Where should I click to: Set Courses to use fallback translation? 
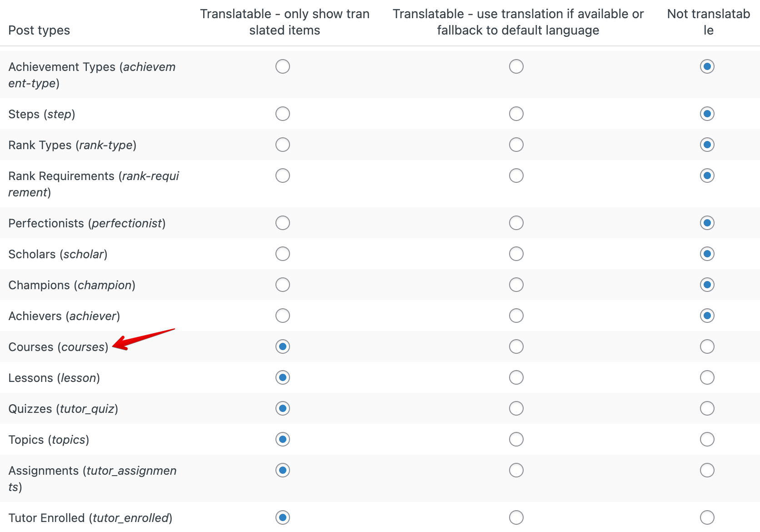516,346
